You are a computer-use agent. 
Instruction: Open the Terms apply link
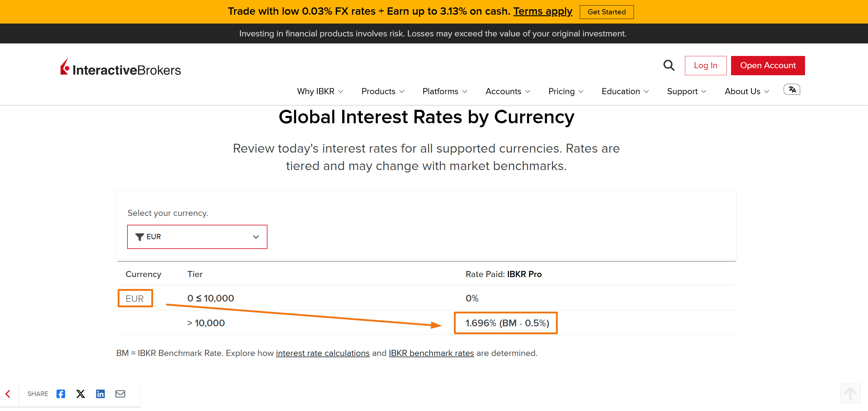point(542,11)
